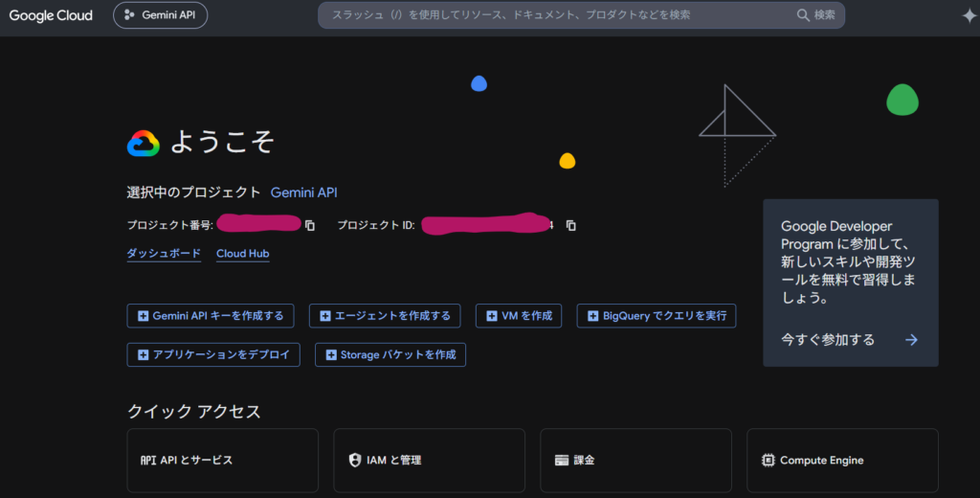This screenshot has width=980, height=498.
Task: Click Storage バケットを作成 button
Action: coord(390,354)
